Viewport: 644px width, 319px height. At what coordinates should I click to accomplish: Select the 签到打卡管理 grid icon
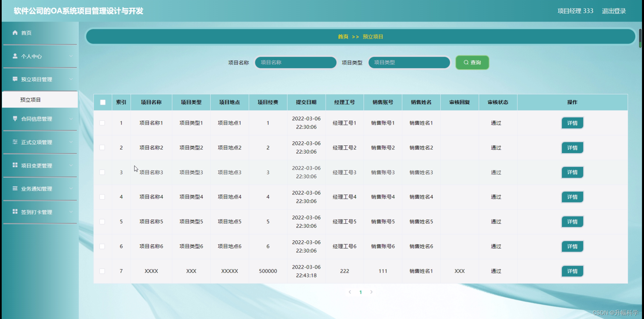pos(15,212)
